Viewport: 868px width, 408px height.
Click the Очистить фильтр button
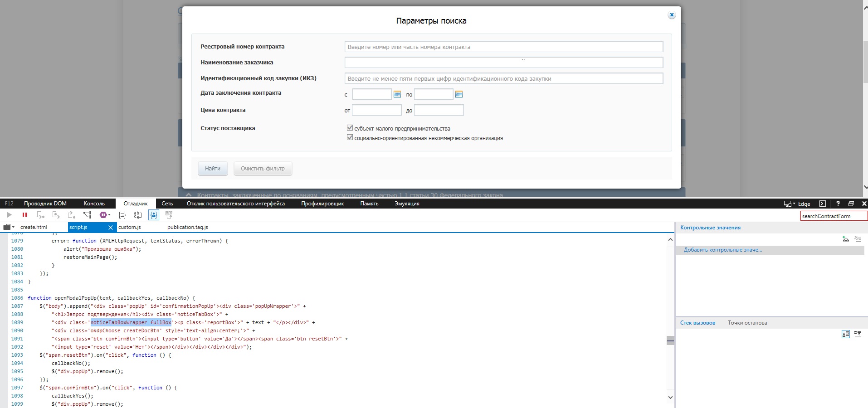click(263, 168)
